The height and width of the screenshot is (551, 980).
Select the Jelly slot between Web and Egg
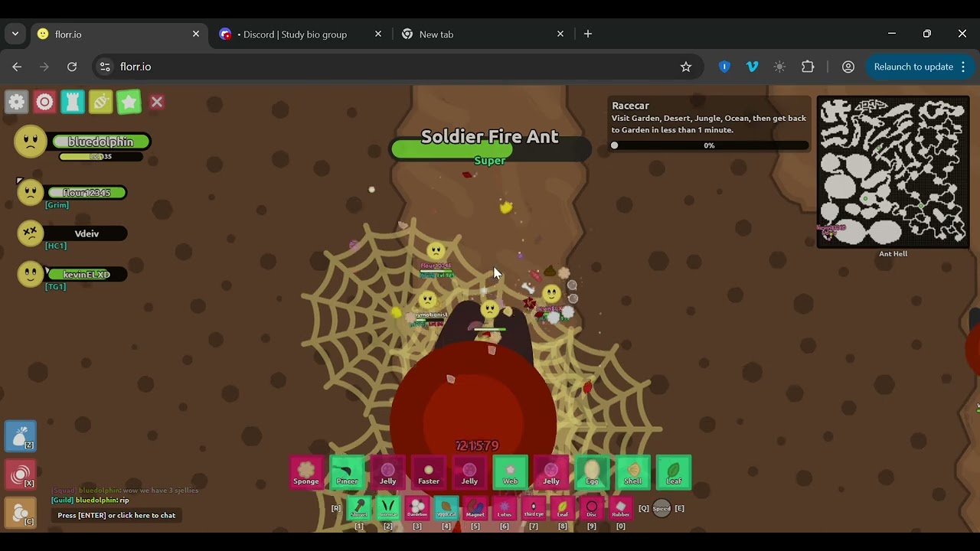(551, 471)
